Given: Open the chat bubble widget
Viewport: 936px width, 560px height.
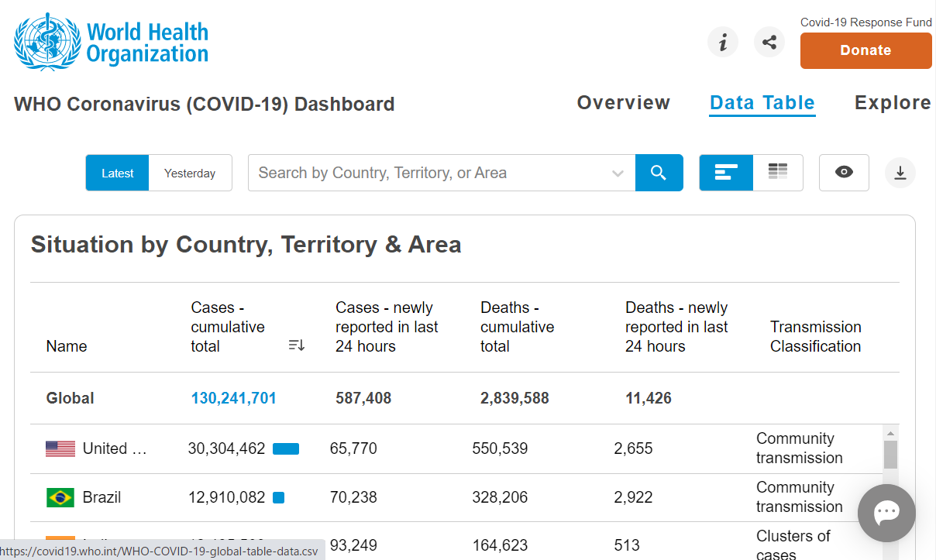Looking at the screenshot, I should point(886,513).
